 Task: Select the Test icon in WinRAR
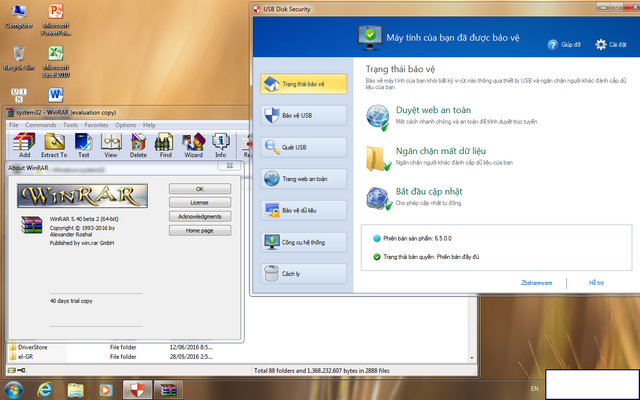tap(83, 145)
